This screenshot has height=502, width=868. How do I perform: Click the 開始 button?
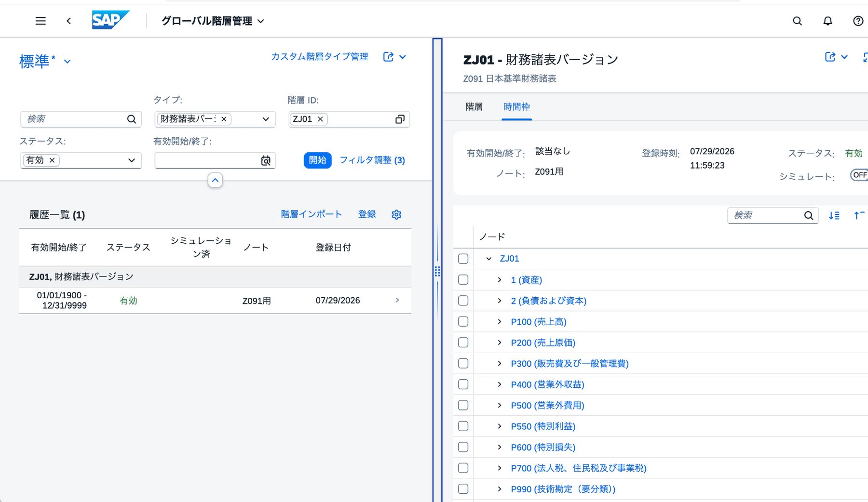pos(317,160)
